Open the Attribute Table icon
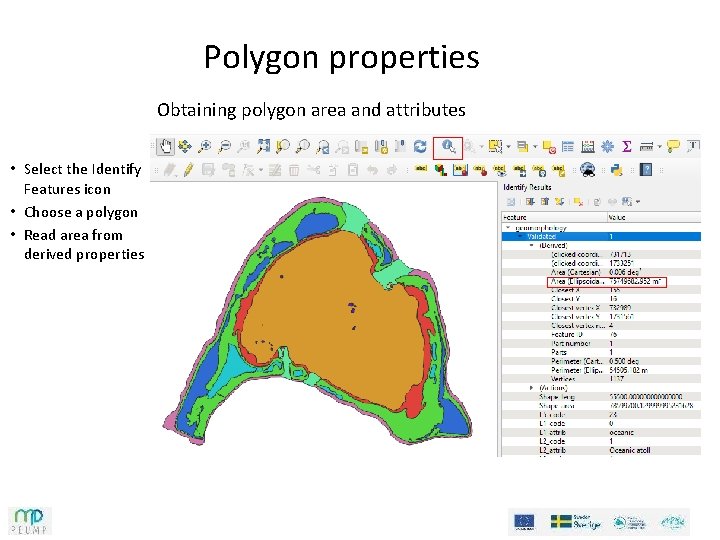Viewport: 720px width, 540px height. click(x=568, y=147)
